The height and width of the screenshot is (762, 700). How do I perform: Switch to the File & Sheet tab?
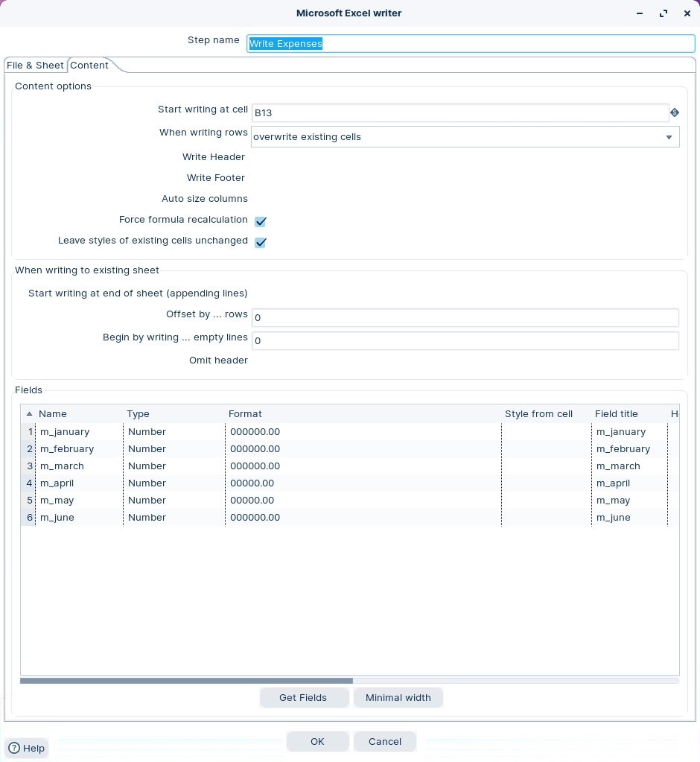[35, 66]
